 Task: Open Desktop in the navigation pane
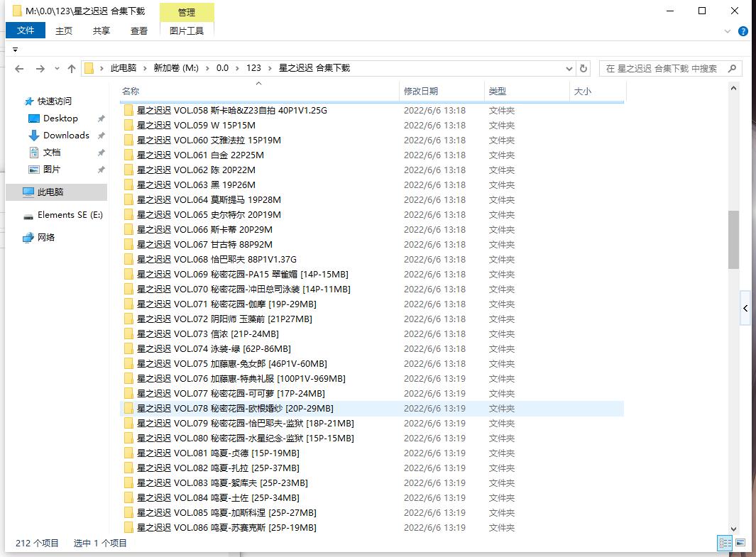point(60,118)
